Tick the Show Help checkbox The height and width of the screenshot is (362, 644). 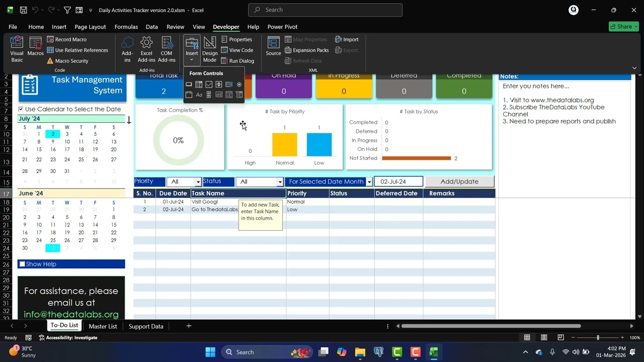pyautogui.click(x=22, y=264)
